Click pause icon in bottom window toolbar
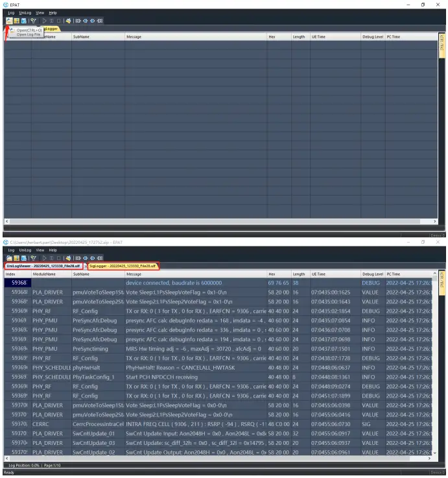 51,258
